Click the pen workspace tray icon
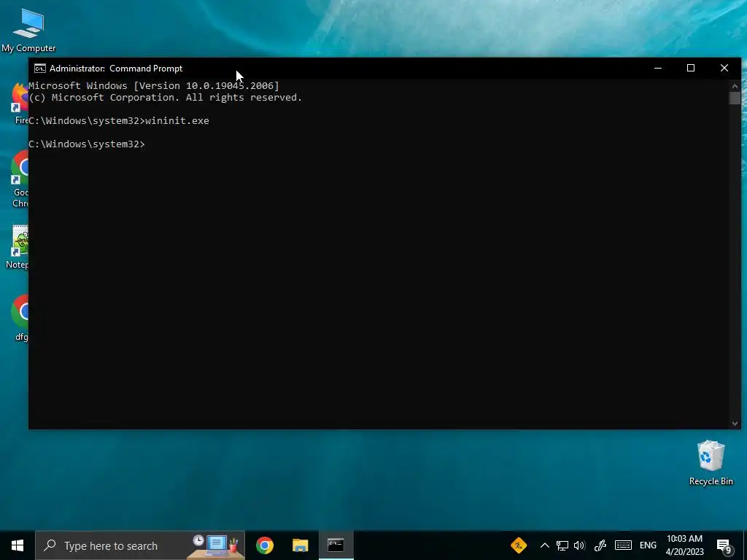The width and height of the screenshot is (747, 560). [x=600, y=545]
